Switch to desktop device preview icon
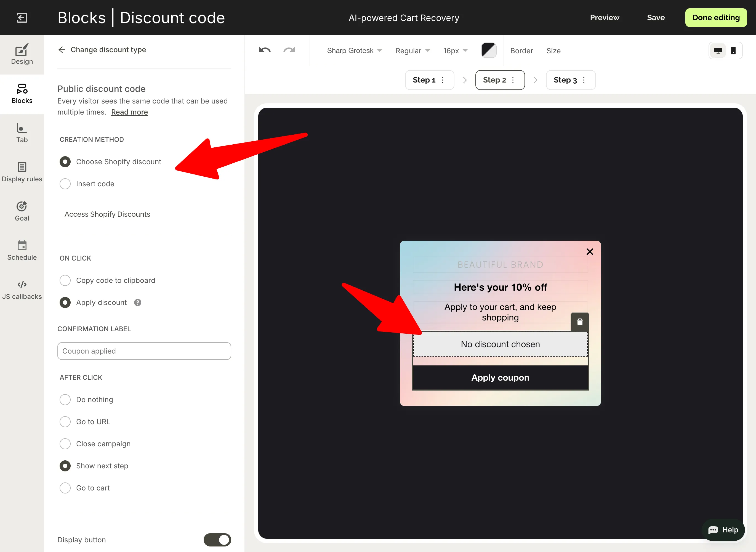The image size is (756, 552). click(718, 51)
